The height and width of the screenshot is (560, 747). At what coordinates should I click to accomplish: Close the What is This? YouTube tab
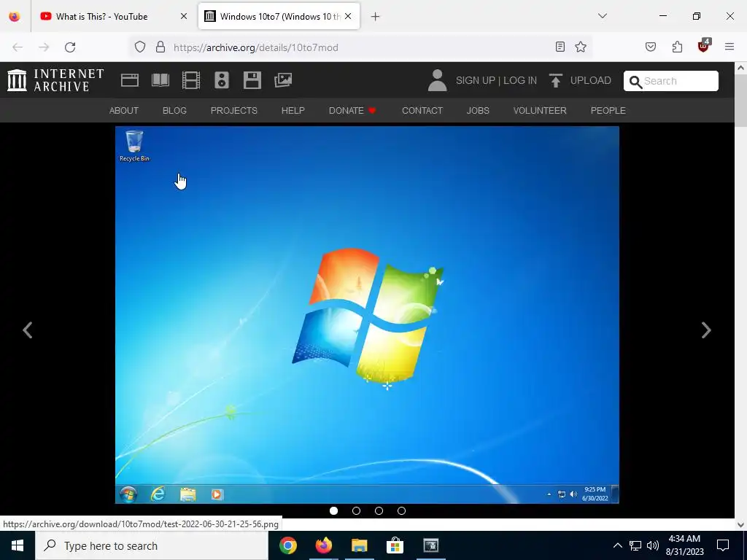(183, 16)
